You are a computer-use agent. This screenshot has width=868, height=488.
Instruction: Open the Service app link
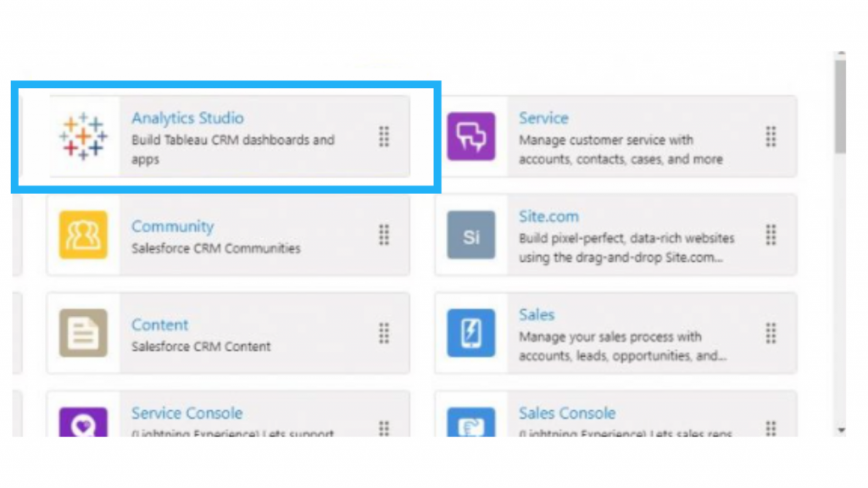(x=543, y=118)
